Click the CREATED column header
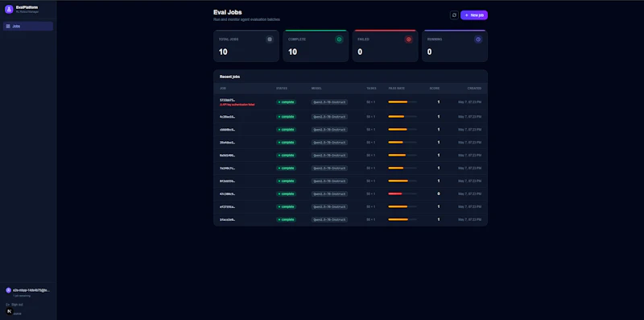This screenshot has height=320, width=644. point(474,89)
